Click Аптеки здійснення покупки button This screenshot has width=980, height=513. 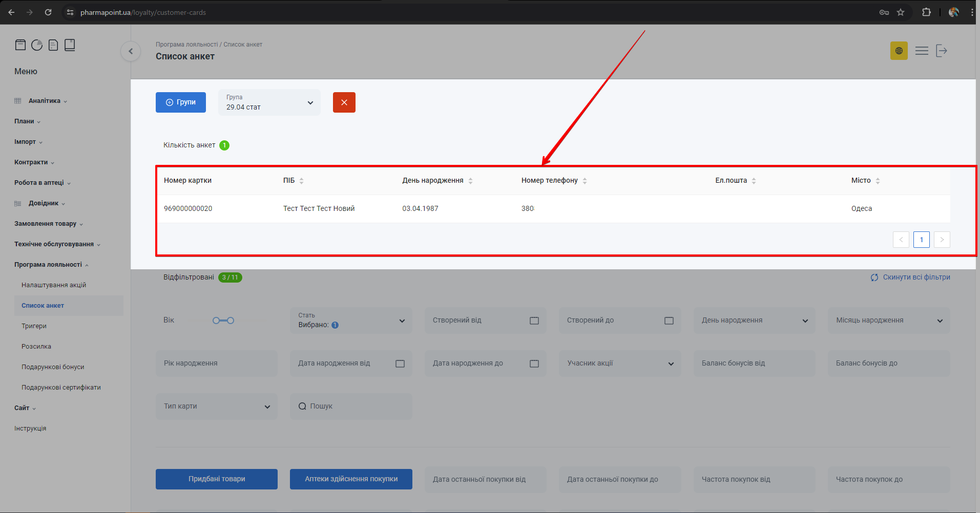[x=351, y=479]
